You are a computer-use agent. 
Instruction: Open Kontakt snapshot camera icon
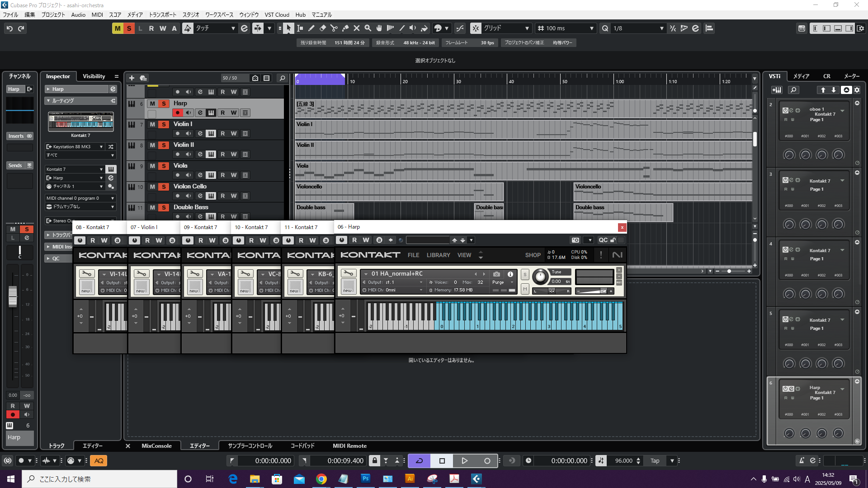click(496, 274)
